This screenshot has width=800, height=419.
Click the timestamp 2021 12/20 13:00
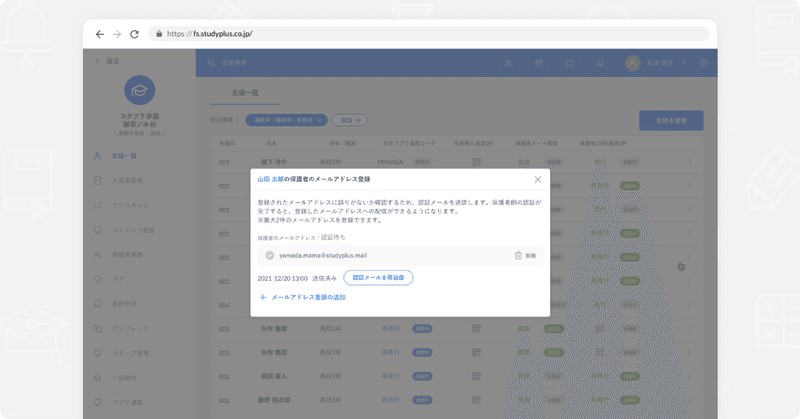[283, 278]
